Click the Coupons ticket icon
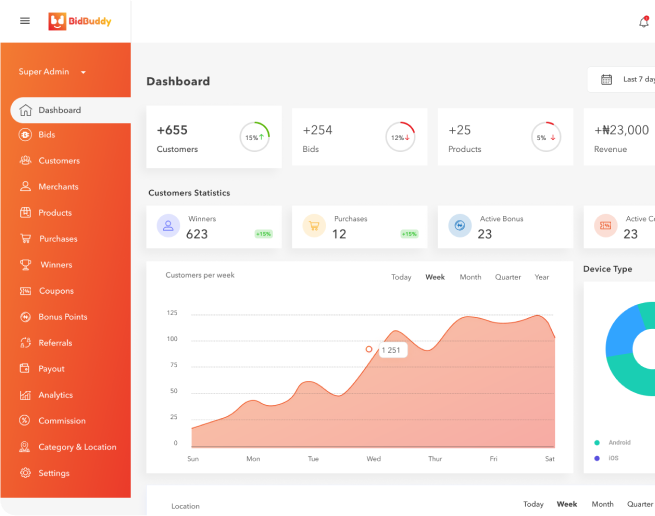The height and width of the screenshot is (516, 655). coord(25,291)
